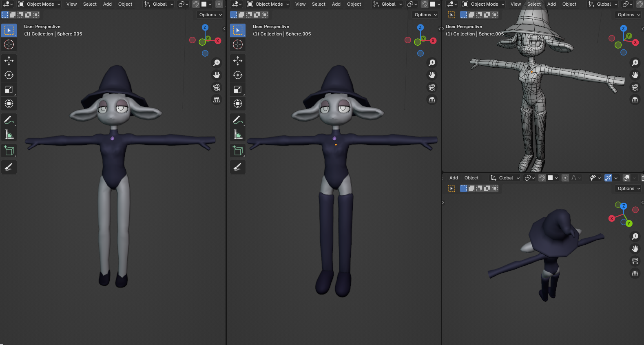644x345 pixels.
Task: Expand Global orientation dropdown in bottom-right viewport
Action: (505, 178)
